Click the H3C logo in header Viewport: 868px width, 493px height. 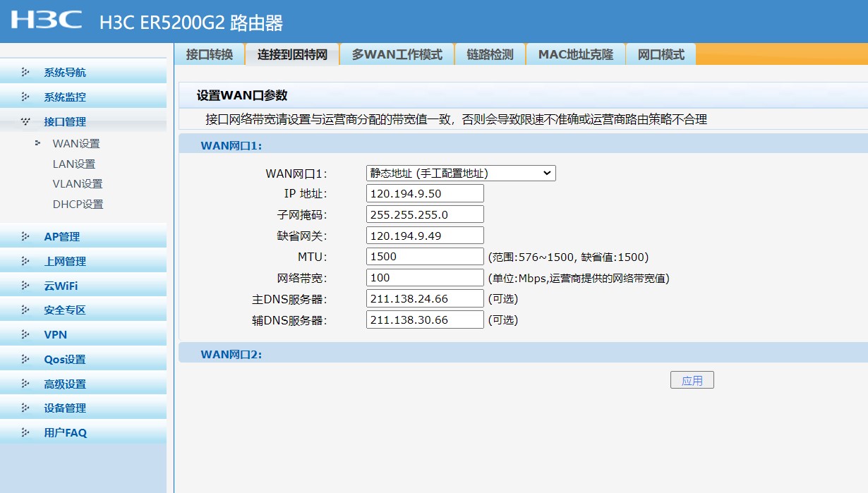[x=47, y=20]
